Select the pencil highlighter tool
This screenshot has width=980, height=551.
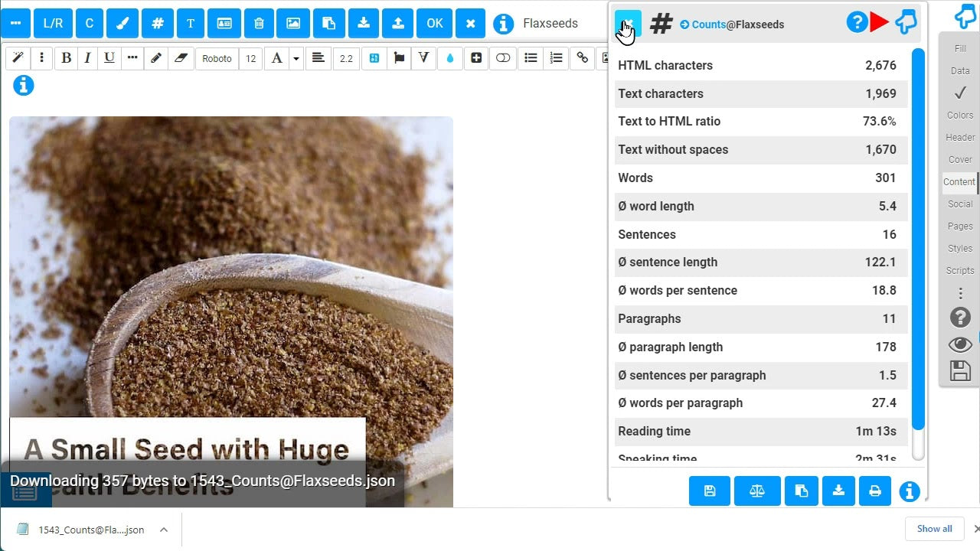[x=156, y=58]
